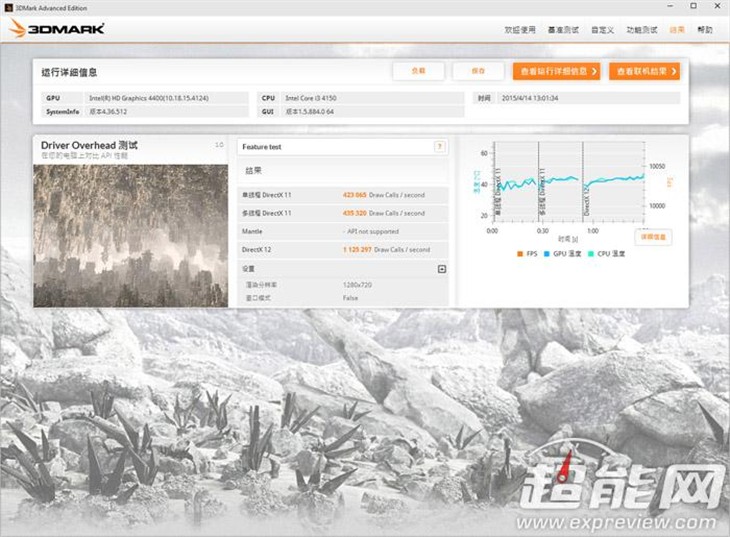The width and height of the screenshot is (730, 537).
Task: Open the 自定义 custom tab
Action: [x=602, y=30]
